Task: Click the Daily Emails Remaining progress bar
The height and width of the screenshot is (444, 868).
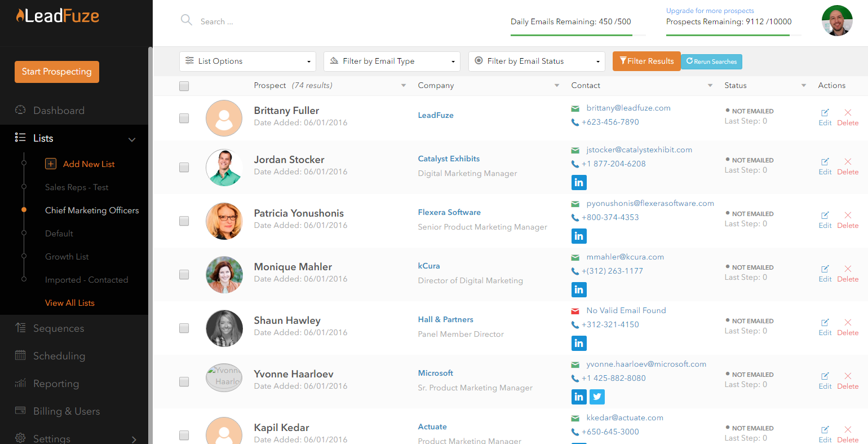Action: pyautogui.click(x=578, y=35)
